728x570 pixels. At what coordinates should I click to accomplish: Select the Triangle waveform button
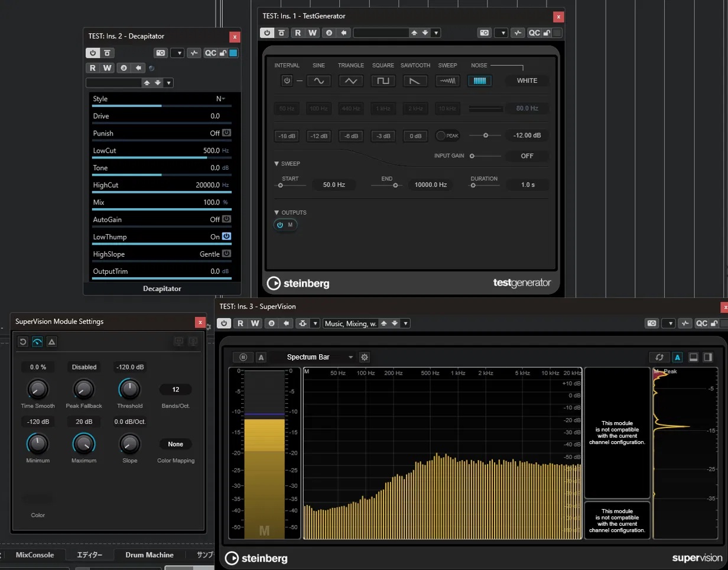click(x=350, y=80)
